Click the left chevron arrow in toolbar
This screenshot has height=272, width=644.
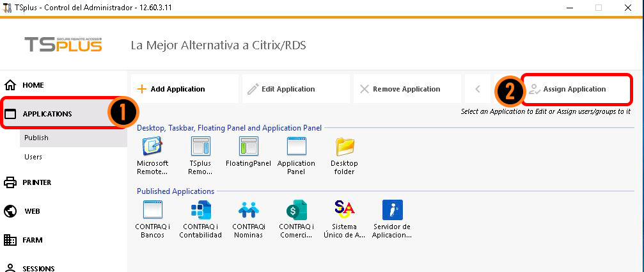point(477,89)
